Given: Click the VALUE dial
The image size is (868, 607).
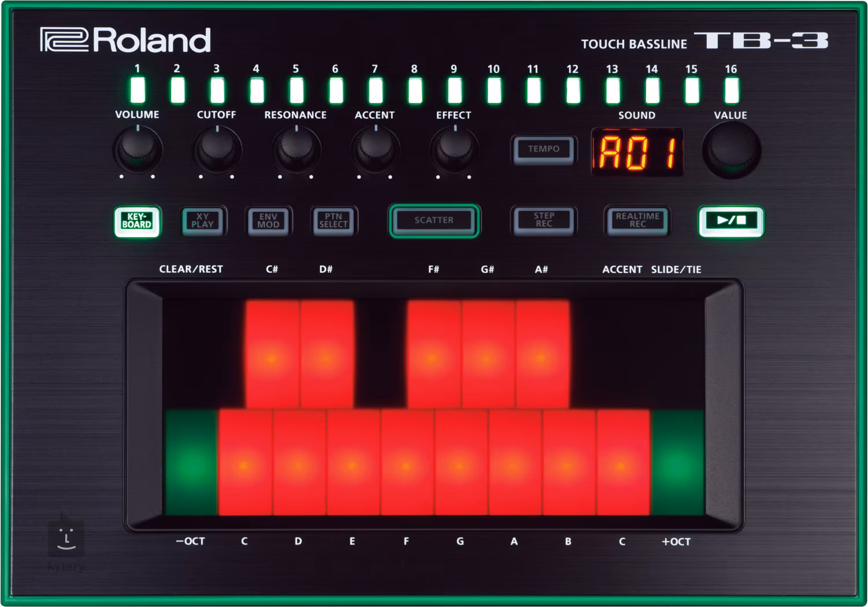Looking at the screenshot, I should tap(730, 150).
